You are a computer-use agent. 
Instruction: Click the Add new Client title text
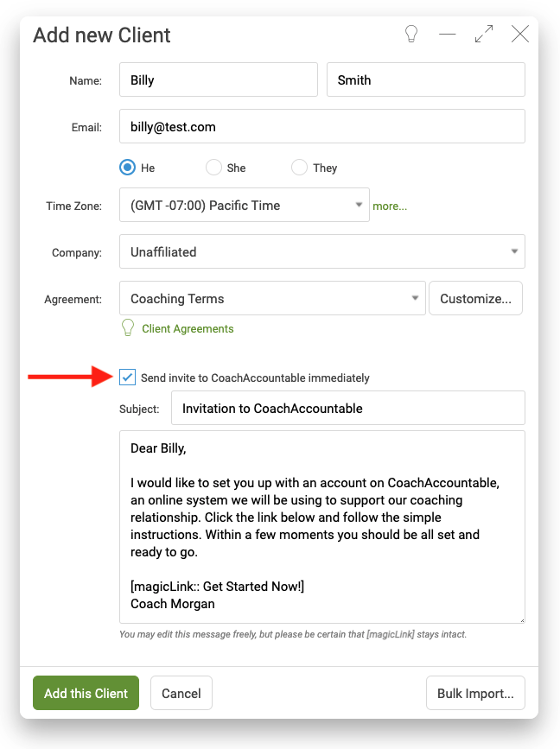click(102, 35)
